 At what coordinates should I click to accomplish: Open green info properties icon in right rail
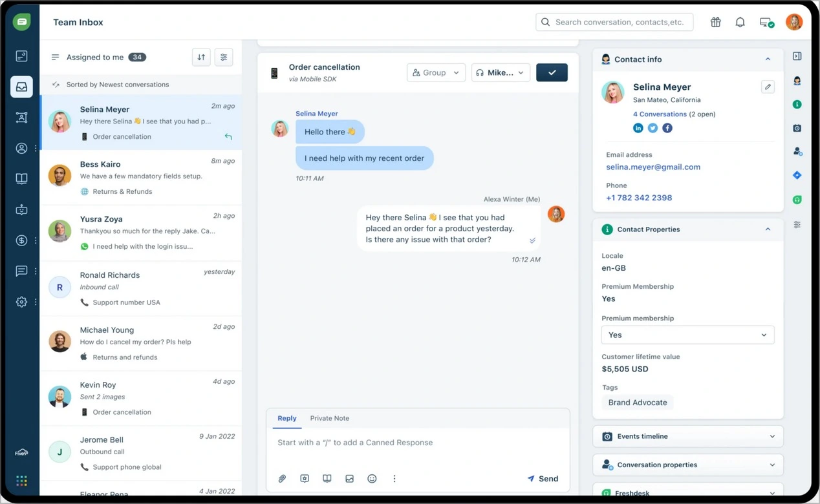click(797, 104)
